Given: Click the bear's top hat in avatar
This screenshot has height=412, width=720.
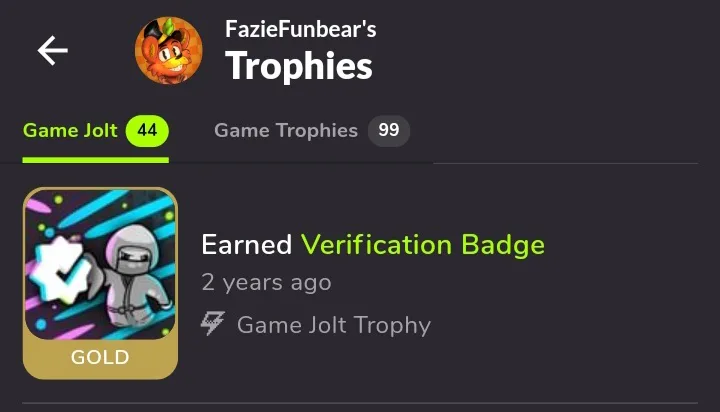Looking at the screenshot, I should (x=156, y=31).
